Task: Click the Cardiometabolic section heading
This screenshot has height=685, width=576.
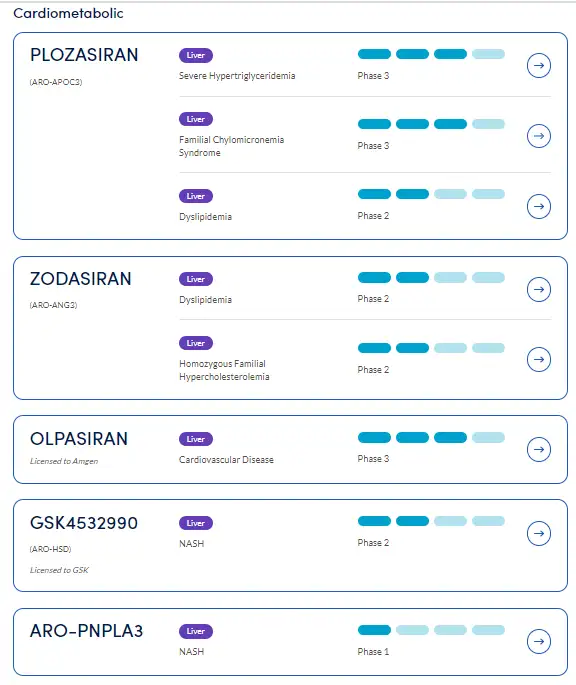Action: click(68, 13)
